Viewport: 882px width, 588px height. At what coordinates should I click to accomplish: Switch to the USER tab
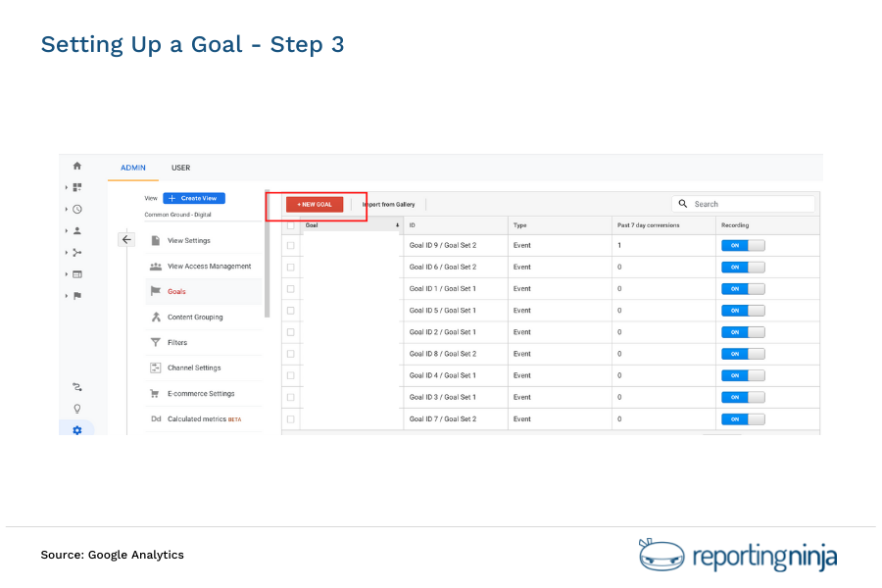[x=180, y=168]
